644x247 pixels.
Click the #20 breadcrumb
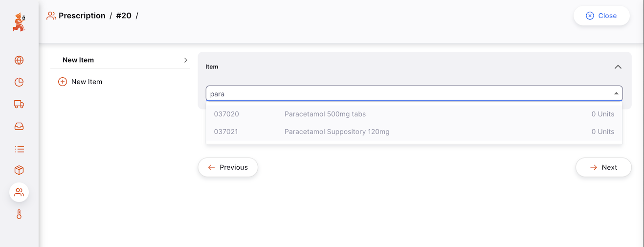pyautogui.click(x=124, y=16)
